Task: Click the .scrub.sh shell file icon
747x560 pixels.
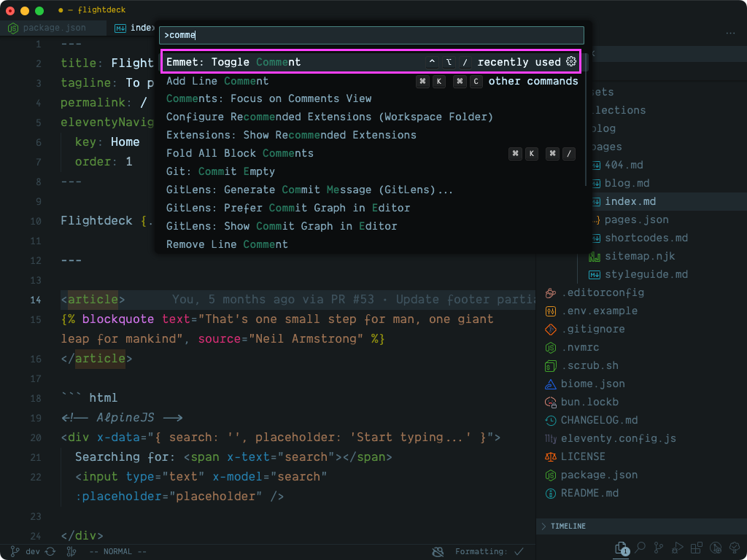Action: pyautogui.click(x=550, y=366)
